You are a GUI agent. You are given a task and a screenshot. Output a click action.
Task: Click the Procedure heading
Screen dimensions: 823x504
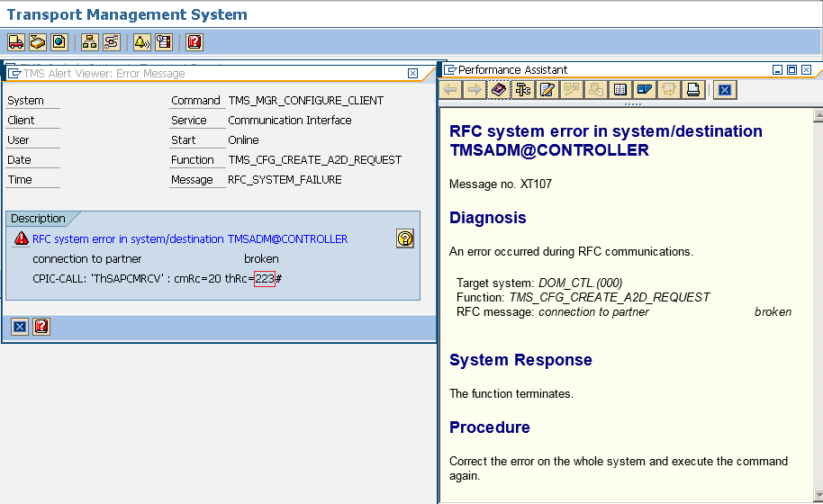(x=490, y=427)
